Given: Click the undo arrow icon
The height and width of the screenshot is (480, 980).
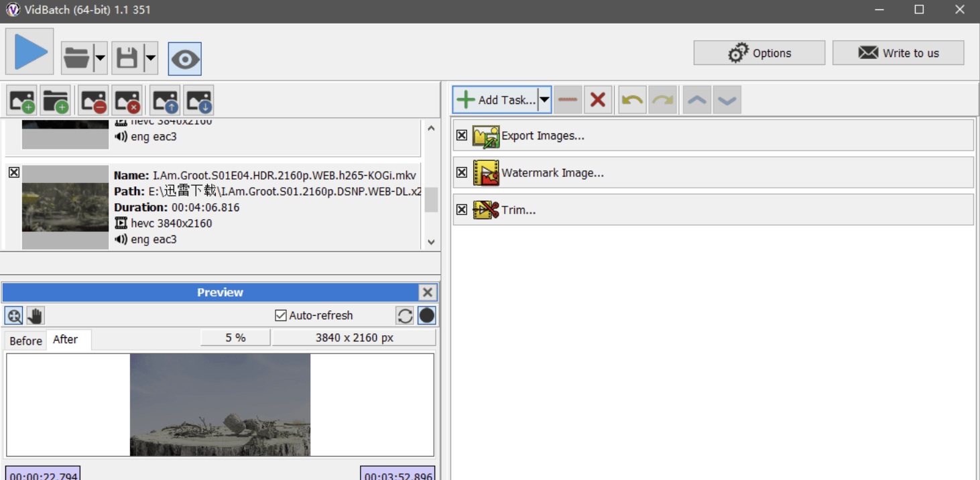Looking at the screenshot, I should [632, 100].
